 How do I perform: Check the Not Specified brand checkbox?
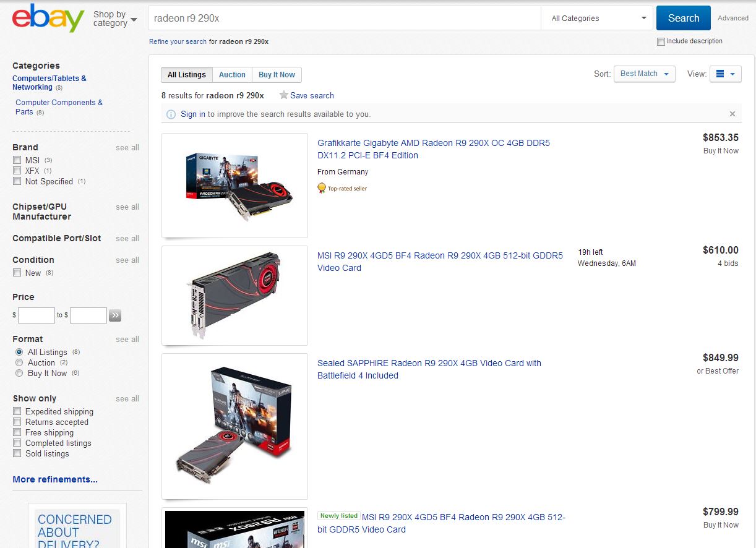click(17, 181)
